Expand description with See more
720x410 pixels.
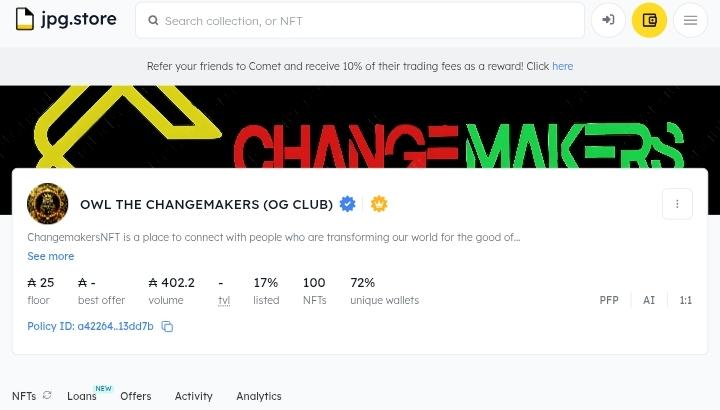point(50,256)
